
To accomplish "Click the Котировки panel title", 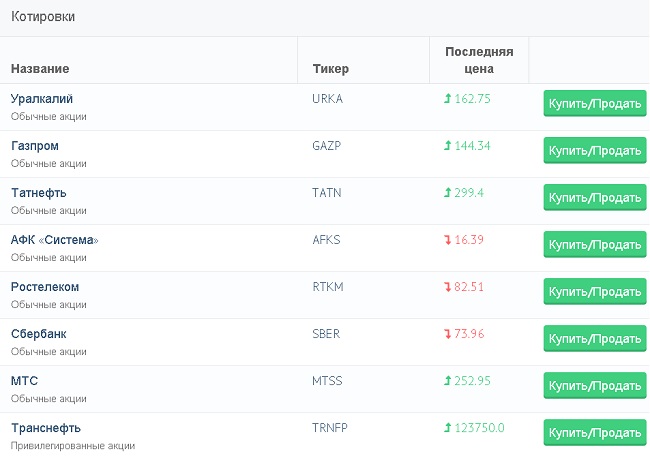I will tap(43, 17).
